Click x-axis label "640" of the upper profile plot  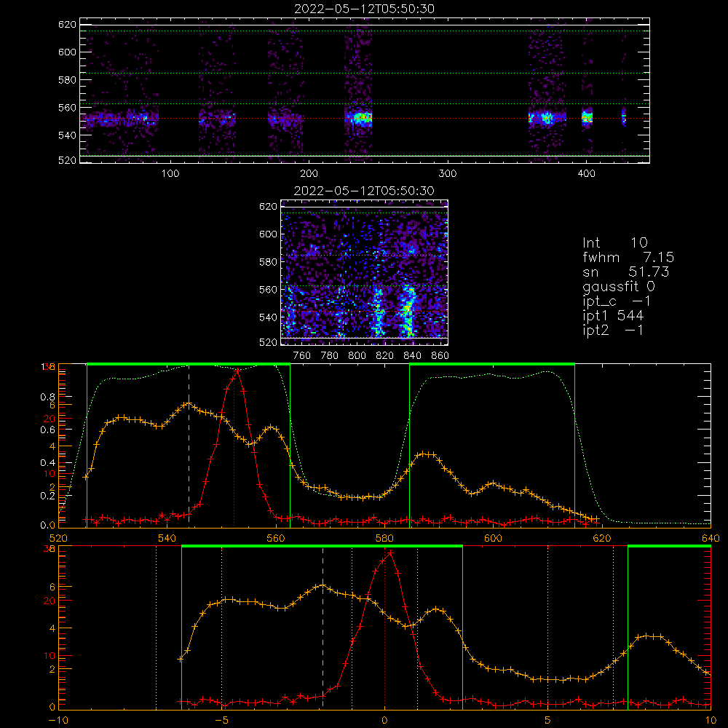711,538
